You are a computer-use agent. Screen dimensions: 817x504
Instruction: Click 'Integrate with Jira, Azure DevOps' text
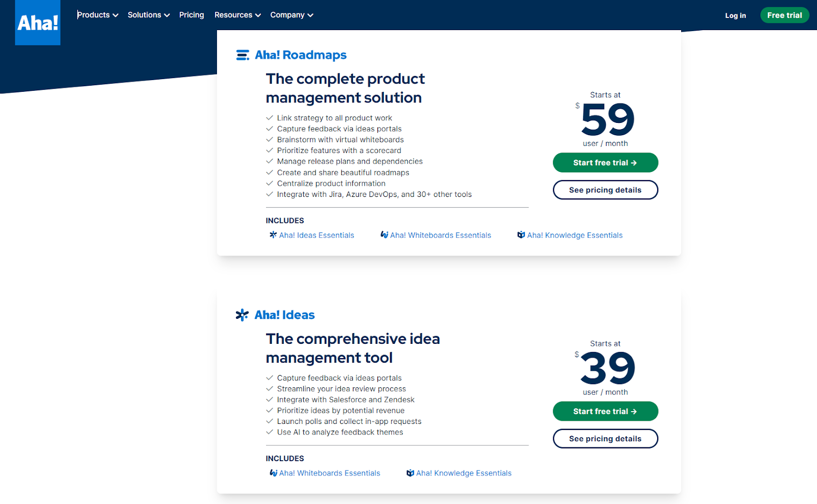[374, 194]
